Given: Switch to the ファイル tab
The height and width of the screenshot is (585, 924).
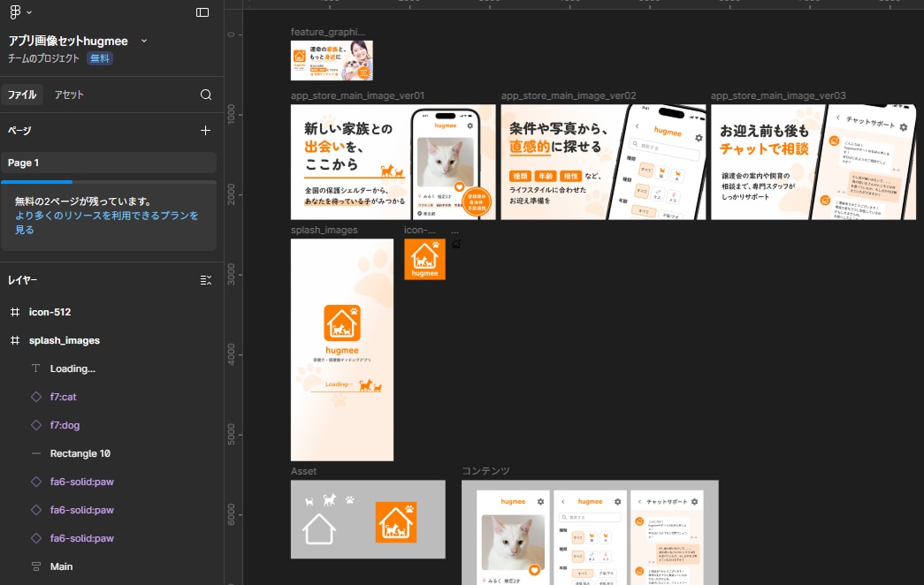Looking at the screenshot, I should tap(22, 95).
